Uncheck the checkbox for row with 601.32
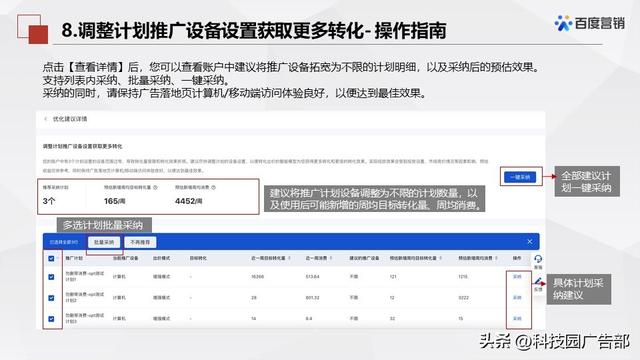 (51, 298)
